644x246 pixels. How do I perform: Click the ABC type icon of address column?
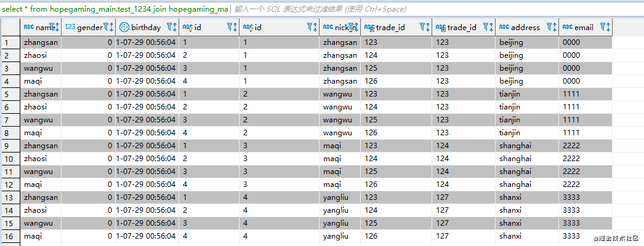pos(504,27)
